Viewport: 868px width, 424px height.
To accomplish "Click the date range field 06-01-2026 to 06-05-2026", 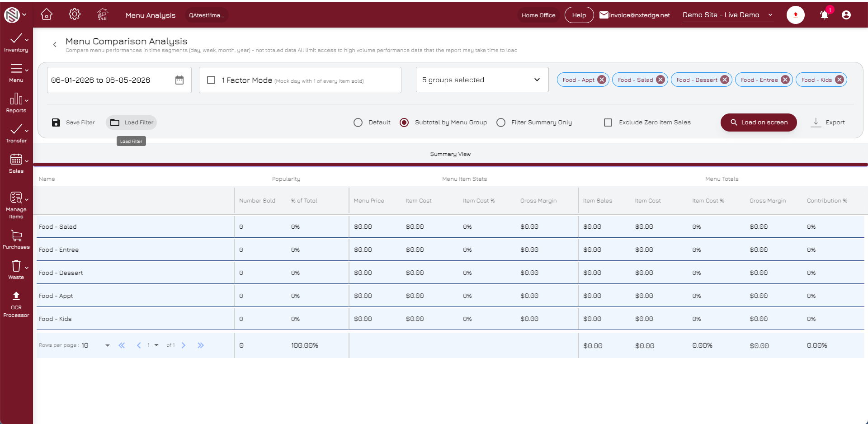I will [119, 80].
